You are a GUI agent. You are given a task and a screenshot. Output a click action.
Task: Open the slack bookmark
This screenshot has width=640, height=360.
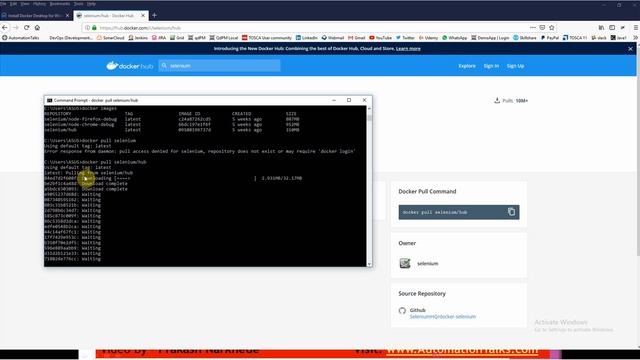[x=599, y=38]
